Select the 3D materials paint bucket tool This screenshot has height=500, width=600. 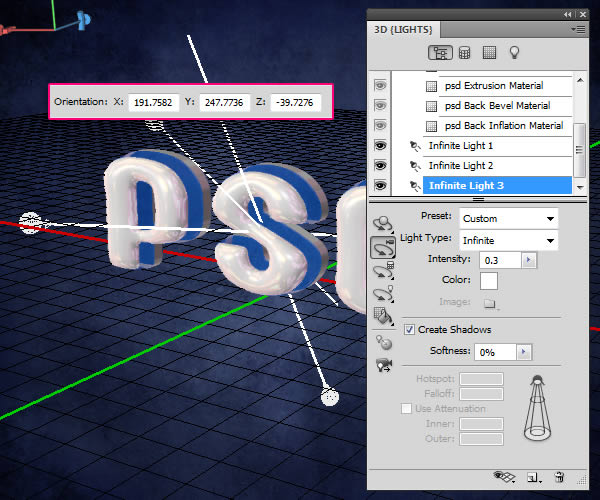pos(381,317)
